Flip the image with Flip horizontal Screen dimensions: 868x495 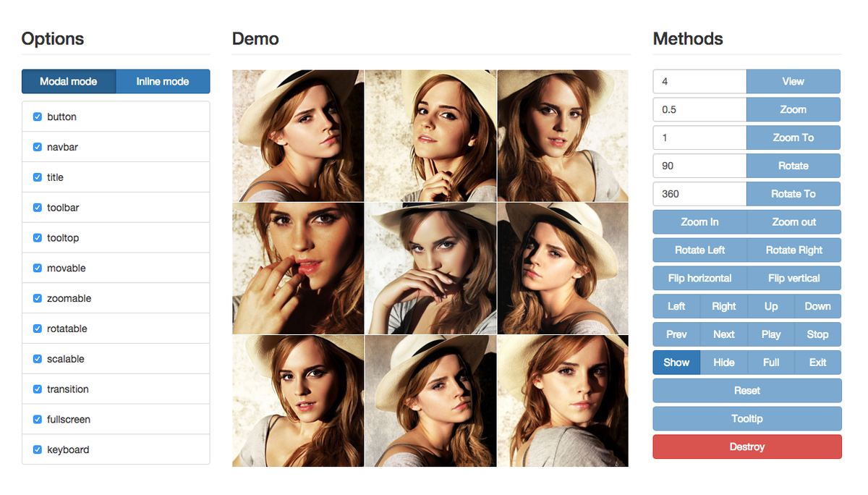(699, 279)
